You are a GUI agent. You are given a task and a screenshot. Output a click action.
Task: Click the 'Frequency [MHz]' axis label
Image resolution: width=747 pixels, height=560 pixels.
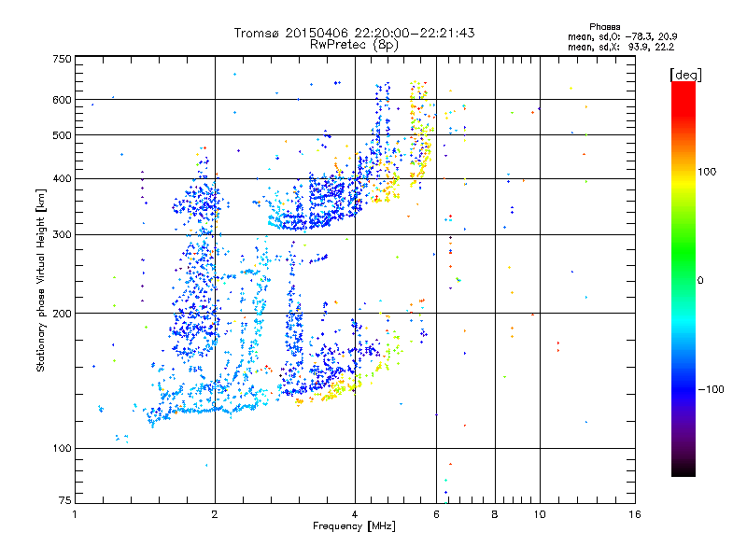click(354, 526)
